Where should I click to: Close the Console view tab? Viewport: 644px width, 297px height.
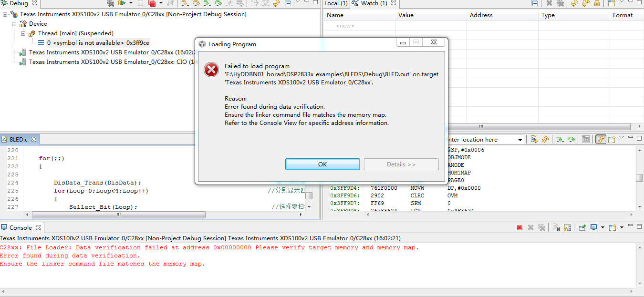click(x=38, y=227)
